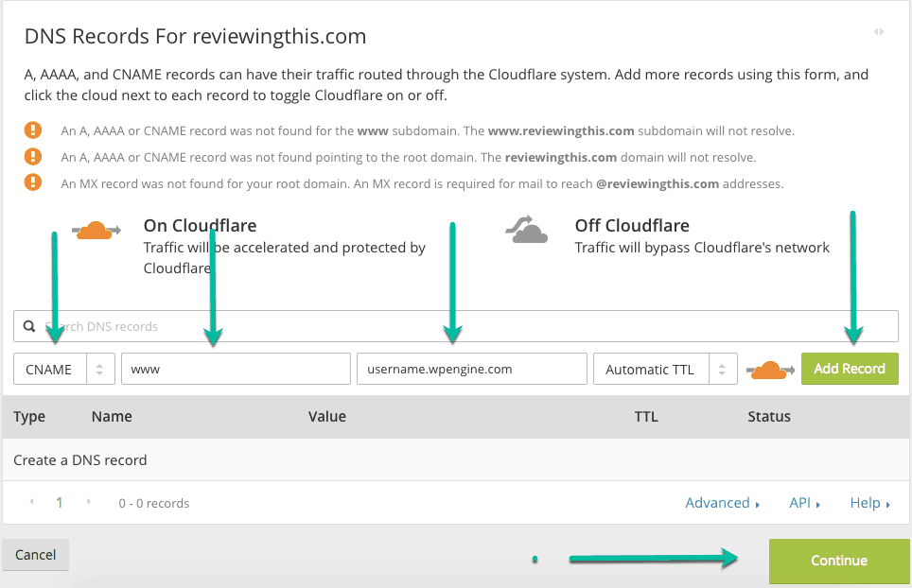Click the root domain warning icon
Viewport: 912px width, 588px height.
coord(32,156)
